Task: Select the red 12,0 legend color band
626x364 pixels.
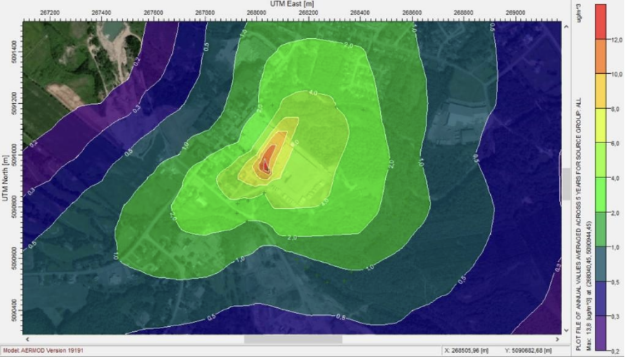Action: pos(601,21)
